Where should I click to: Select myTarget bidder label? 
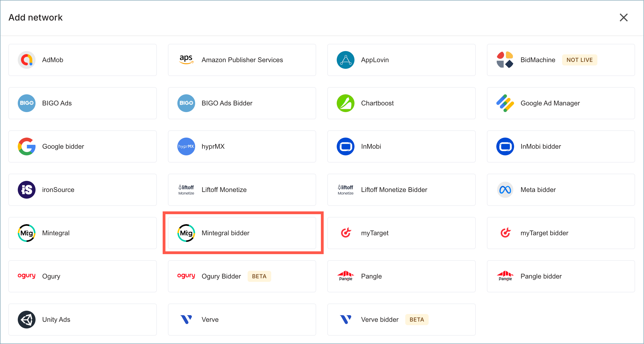544,233
